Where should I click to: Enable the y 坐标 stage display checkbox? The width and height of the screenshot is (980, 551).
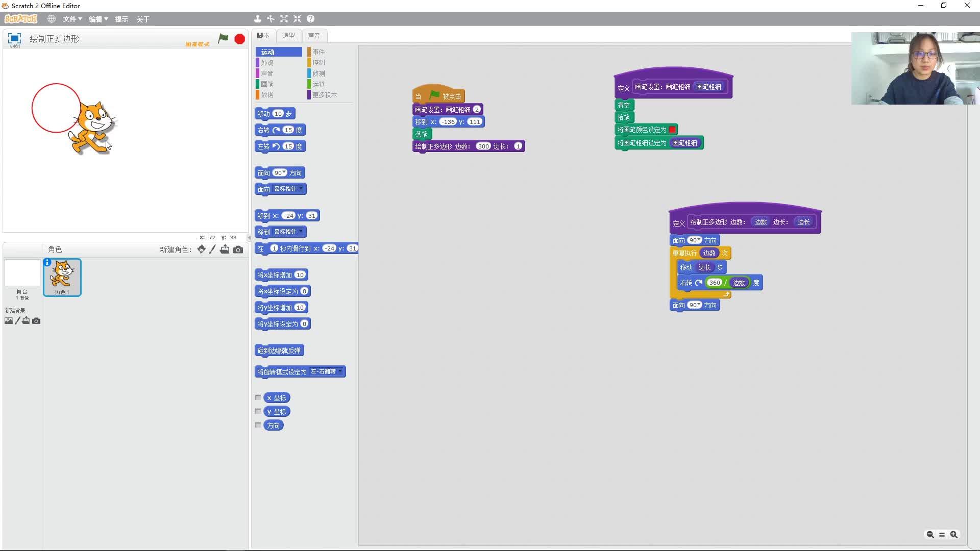coord(258,411)
